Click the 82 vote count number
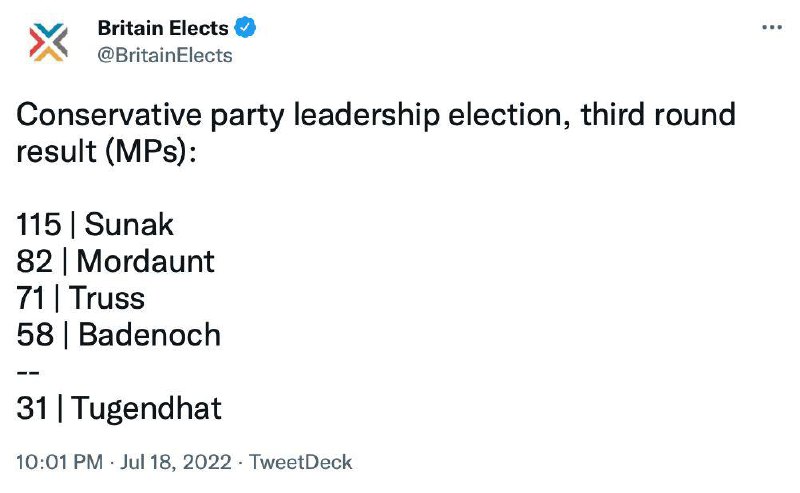 (33, 262)
